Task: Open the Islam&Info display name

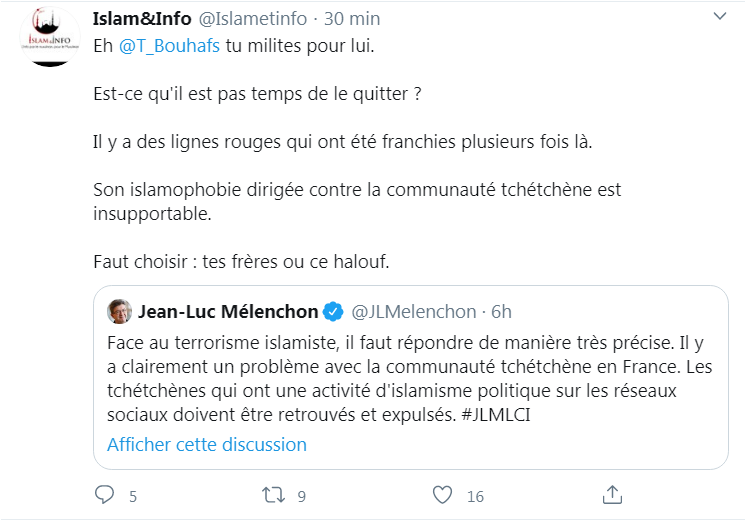Action: 140,19
